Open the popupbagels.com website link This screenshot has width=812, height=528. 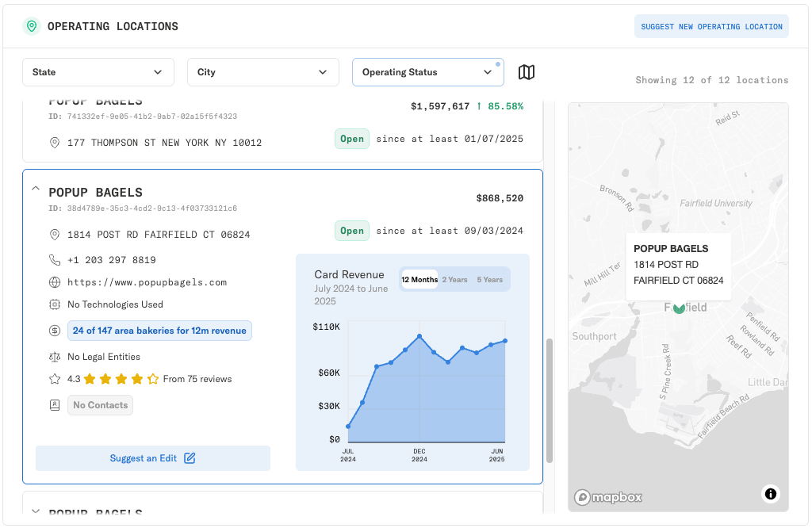point(147,282)
